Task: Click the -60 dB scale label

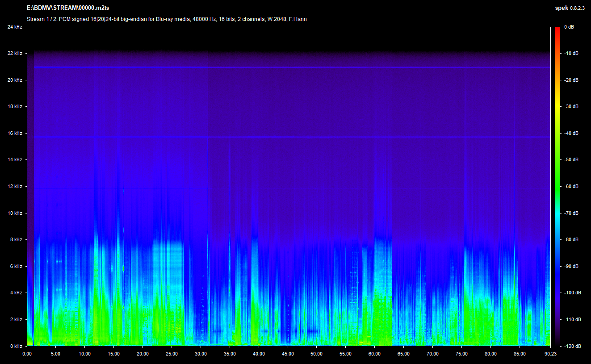Action: tap(570, 186)
